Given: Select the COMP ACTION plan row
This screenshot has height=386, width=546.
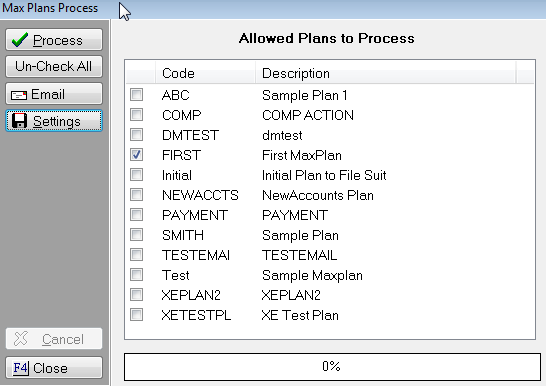Looking at the screenshot, I should (x=329, y=115).
